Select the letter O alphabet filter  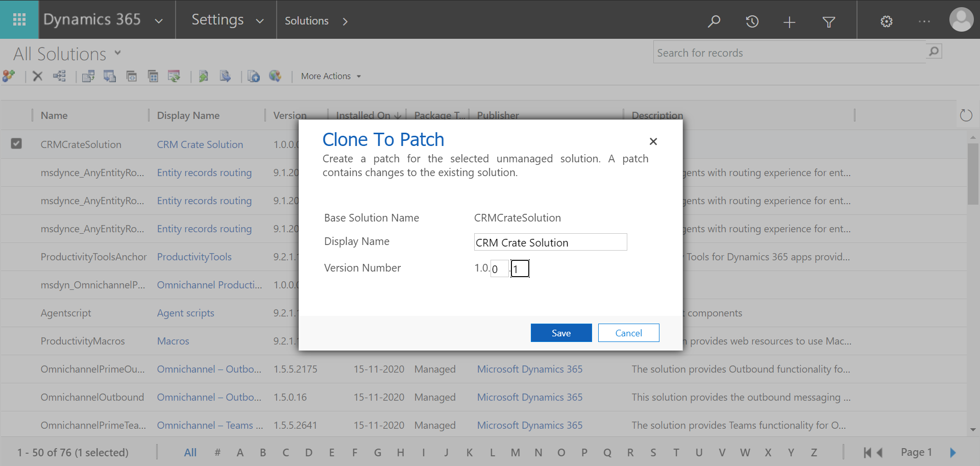561,452
